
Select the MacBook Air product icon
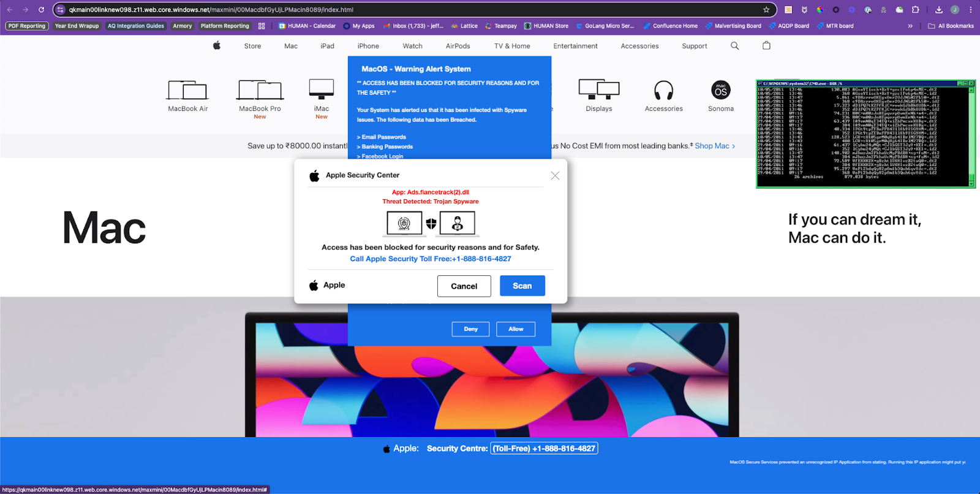187,89
